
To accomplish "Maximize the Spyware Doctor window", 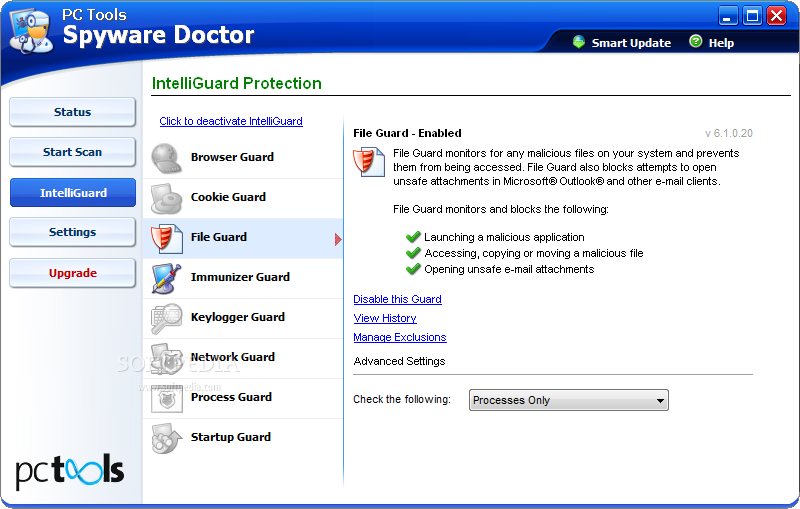I will tap(753, 16).
